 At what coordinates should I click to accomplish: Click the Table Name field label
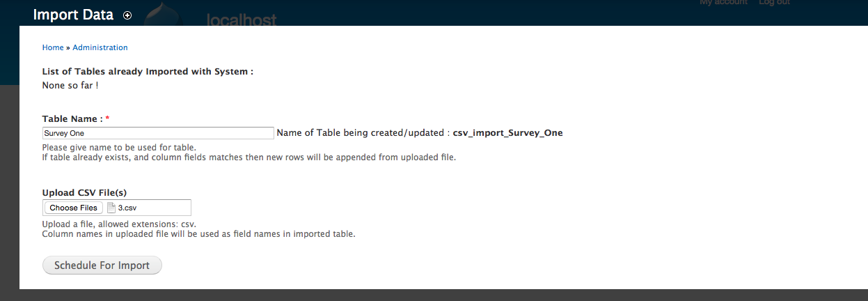click(x=72, y=119)
